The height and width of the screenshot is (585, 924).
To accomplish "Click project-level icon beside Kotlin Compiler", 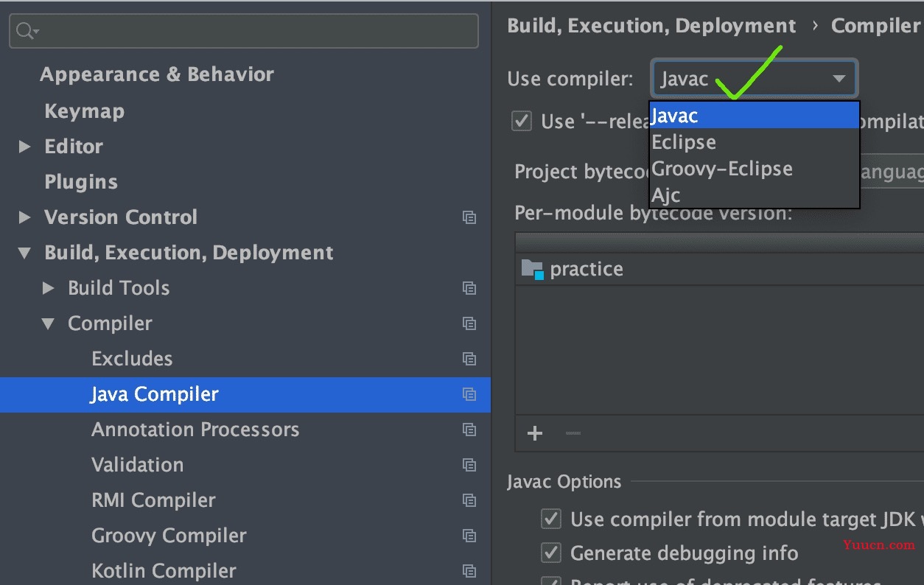I will pos(469,571).
